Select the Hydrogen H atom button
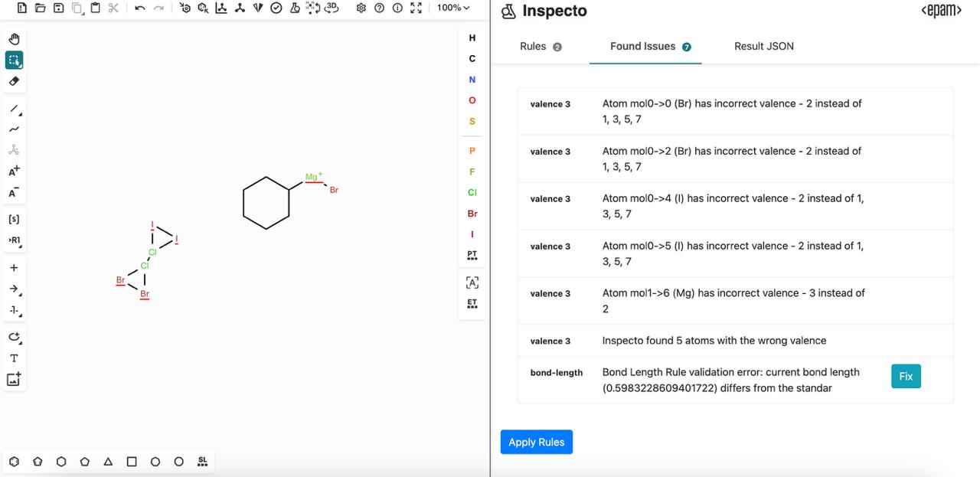 coord(472,38)
